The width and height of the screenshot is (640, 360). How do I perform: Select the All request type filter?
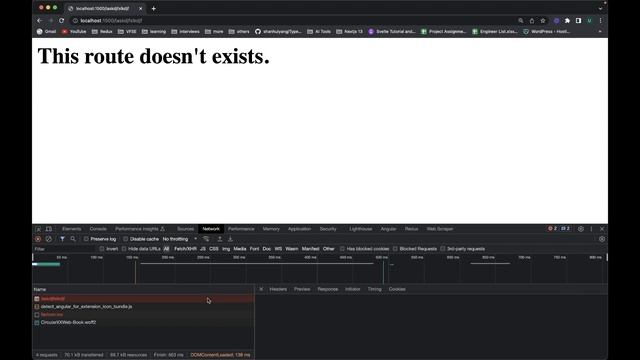click(x=166, y=249)
